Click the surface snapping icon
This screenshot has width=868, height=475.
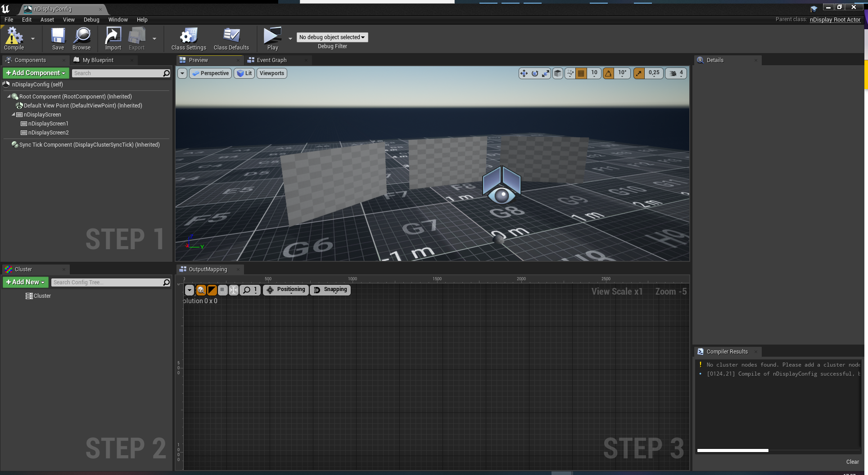[x=570, y=73]
